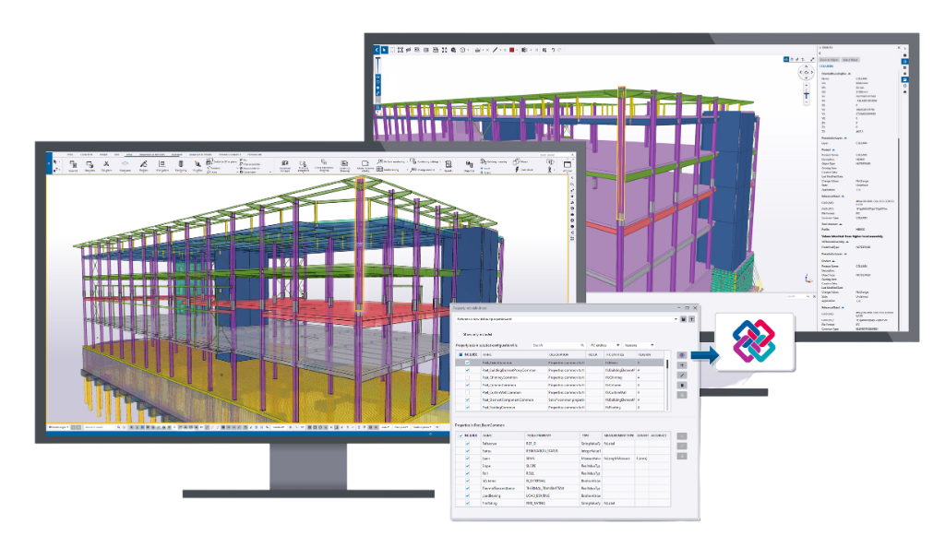Uncheck the Reference property include checkbox
Image resolution: width=945 pixels, height=560 pixels.
tap(467, 444)
